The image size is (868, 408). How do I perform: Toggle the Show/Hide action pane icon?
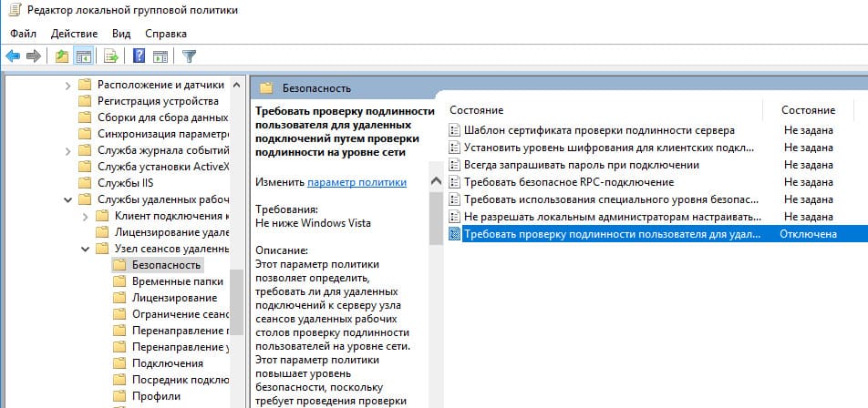[160, 56]
